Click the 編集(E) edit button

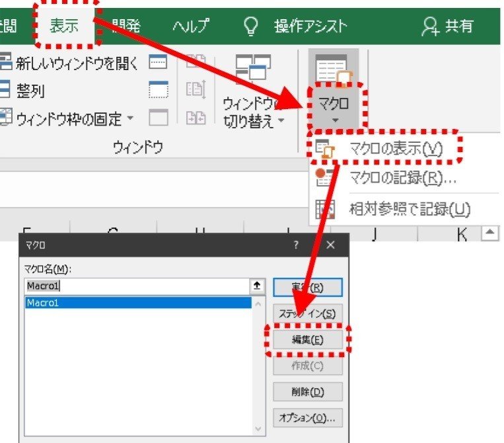click(x=308, y=340)
